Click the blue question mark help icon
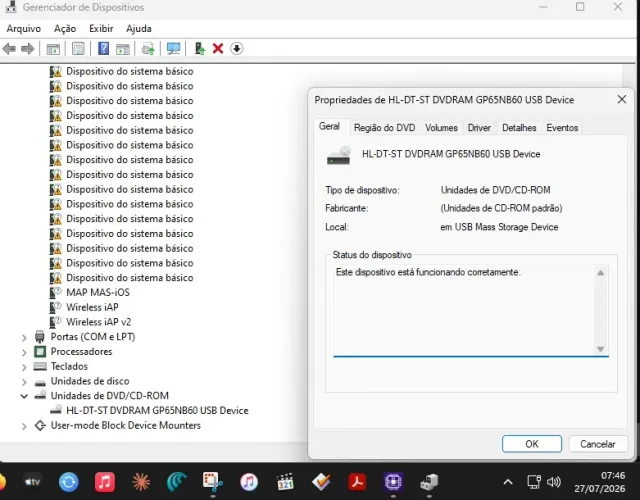This screenshot has width=640, height=500. [104, 49]
